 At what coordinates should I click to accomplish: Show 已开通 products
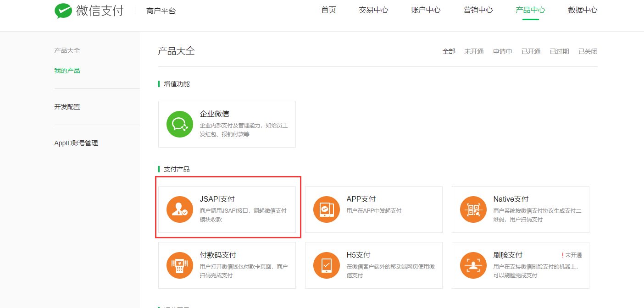531,51
